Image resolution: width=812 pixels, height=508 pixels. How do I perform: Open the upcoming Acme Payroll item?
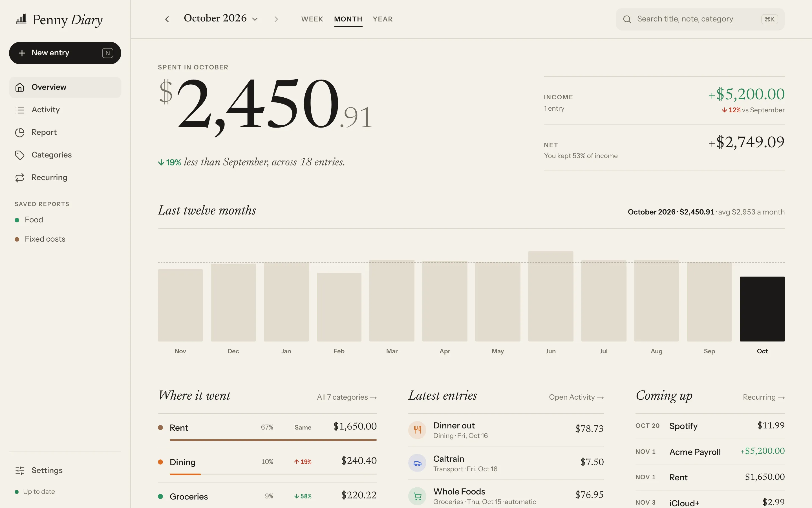(x=710, y=452)
